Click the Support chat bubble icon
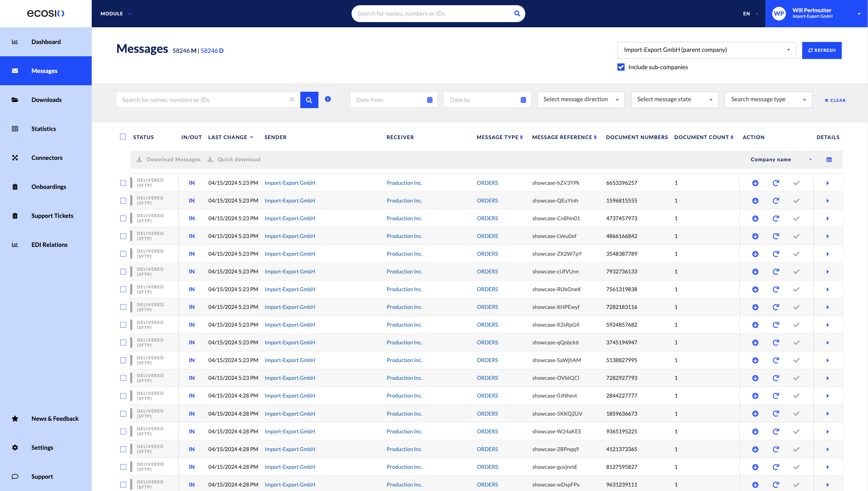This screenshot has width=868, height=491. click(15, 476)
